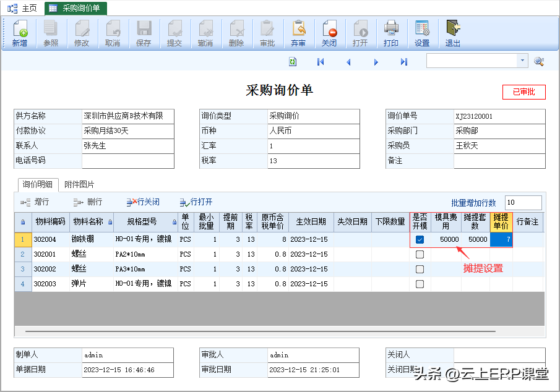
Task: Open the search combo box dropdown arrow
Action: 522,61
